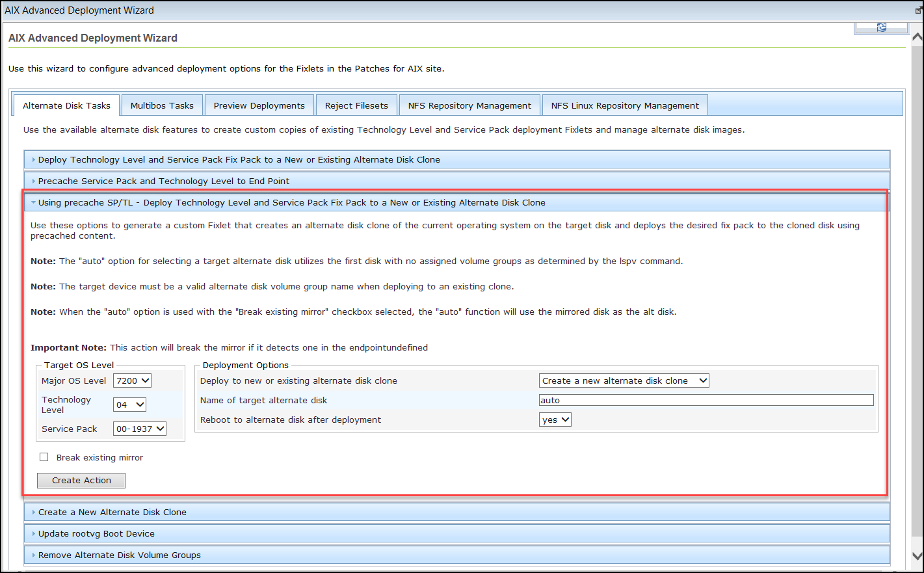This screenshot has height=573, width=924.
Task: Click the scrollbar up arrow
Action: 917,37
